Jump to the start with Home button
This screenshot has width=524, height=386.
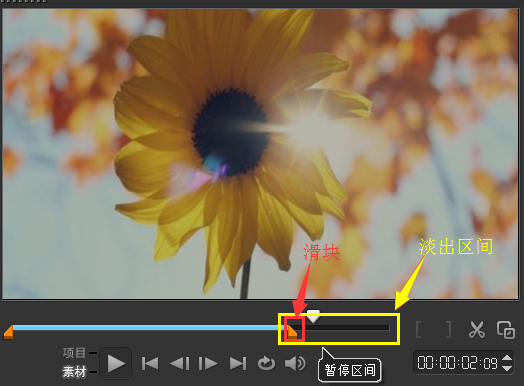[150, 364]
